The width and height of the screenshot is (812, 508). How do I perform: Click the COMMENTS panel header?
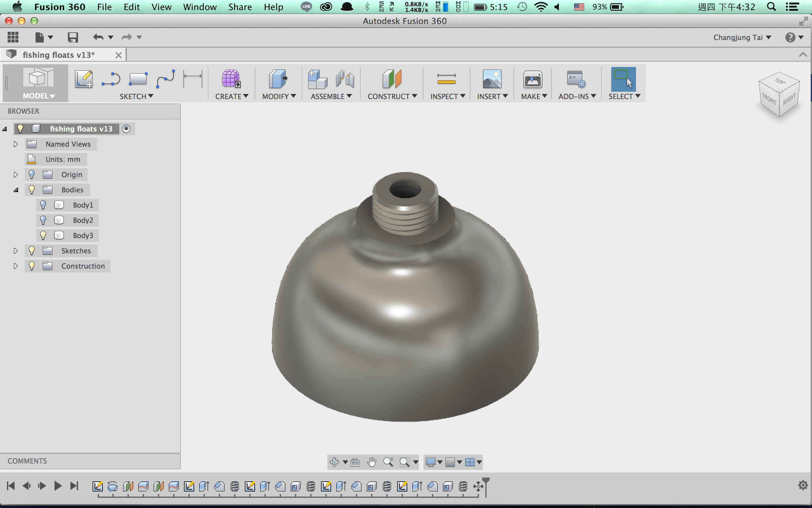(90, 461)
